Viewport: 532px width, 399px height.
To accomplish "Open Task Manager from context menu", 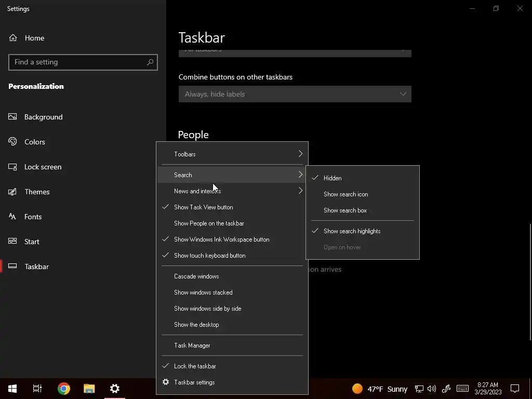I will (232, 345).
